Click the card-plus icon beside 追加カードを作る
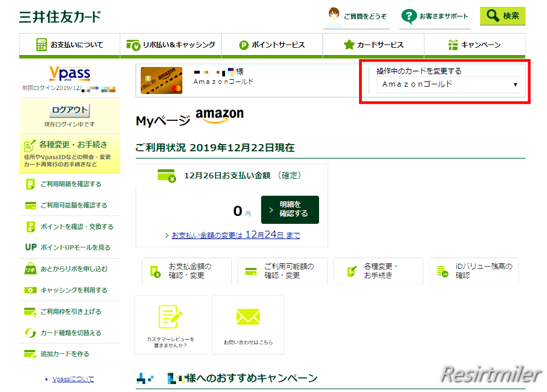Image resolution: width=547 pixels, height=392 pixels. pyautogui.click(x=30, y=354)
